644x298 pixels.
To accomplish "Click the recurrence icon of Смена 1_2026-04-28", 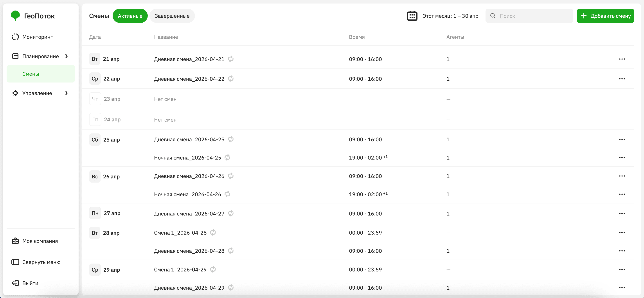I will [213, 233].
